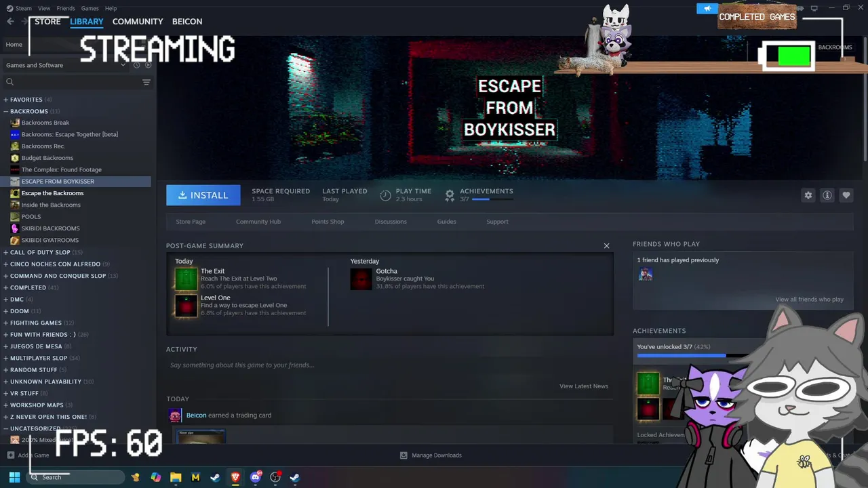
Task: Open Discord from the taskbar
Action: point(256,477)
